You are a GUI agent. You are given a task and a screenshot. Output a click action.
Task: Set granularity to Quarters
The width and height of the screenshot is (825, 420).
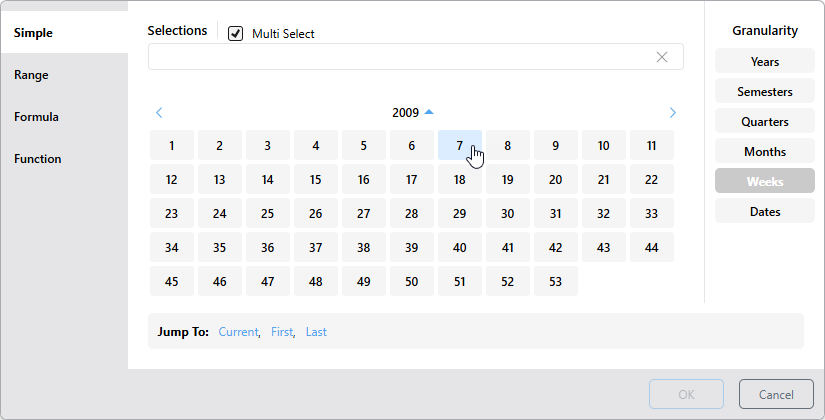click(765, 122)
